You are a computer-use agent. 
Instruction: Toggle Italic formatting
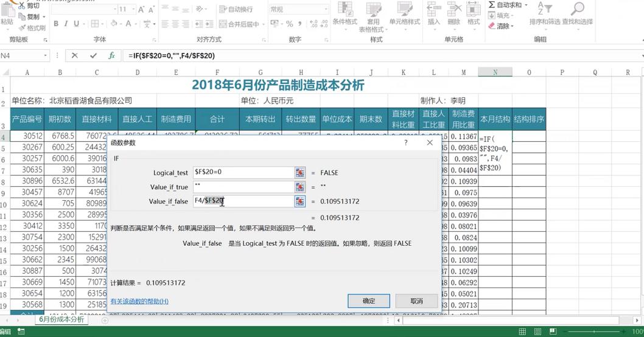(66, 24)
